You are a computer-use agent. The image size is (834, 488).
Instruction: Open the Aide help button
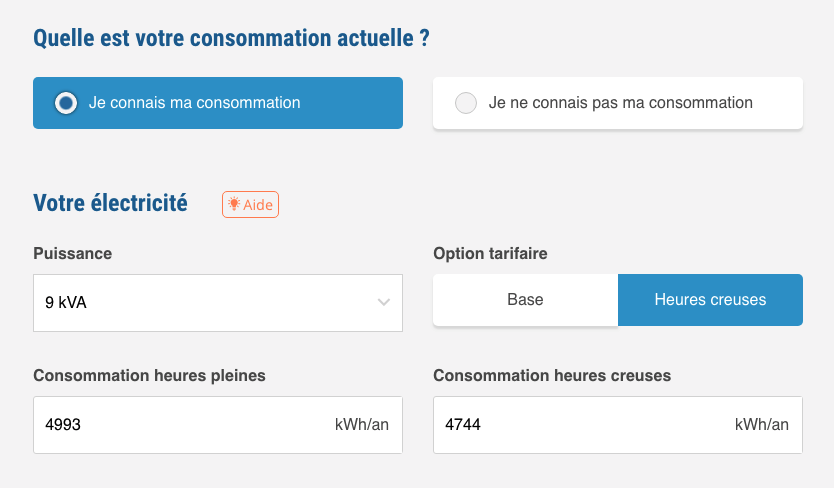(251, 204)
